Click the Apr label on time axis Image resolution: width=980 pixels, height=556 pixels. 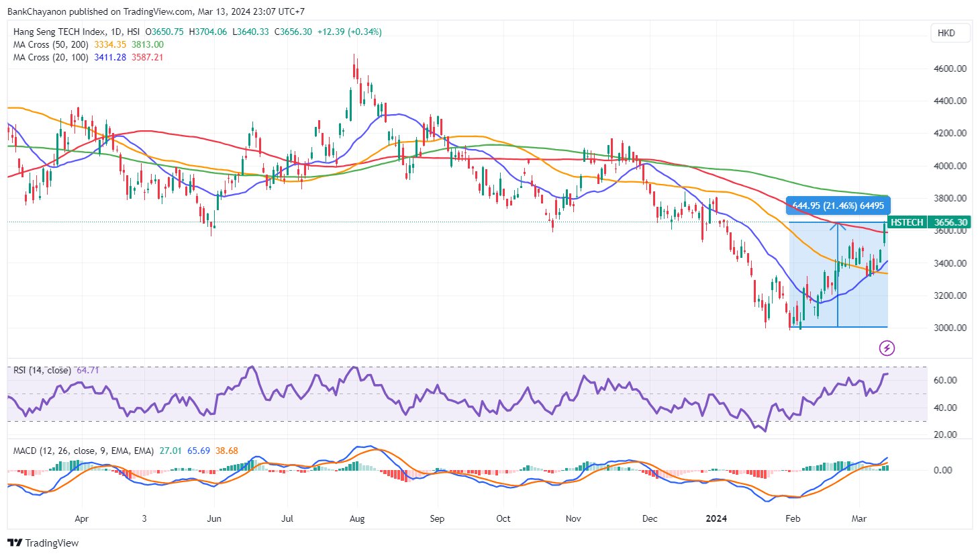point(81,518)
